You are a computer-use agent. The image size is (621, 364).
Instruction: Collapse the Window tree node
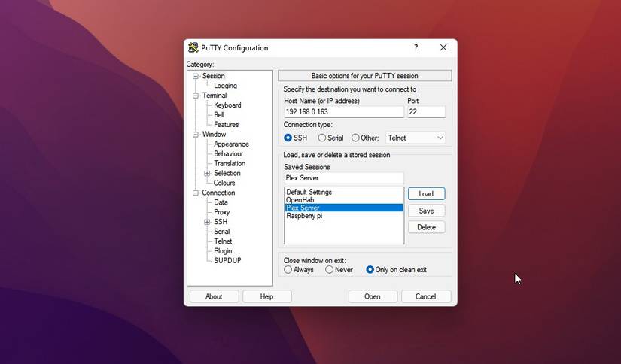(x=196, y=135)
